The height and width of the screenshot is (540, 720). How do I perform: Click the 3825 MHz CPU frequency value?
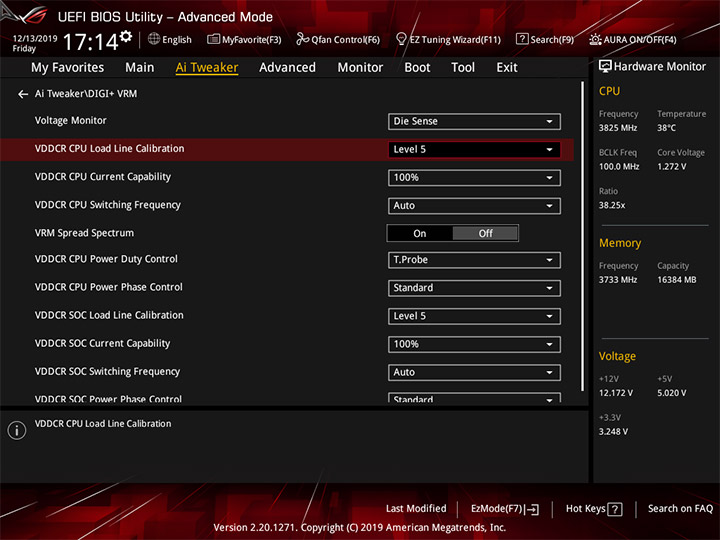[618, 128]
